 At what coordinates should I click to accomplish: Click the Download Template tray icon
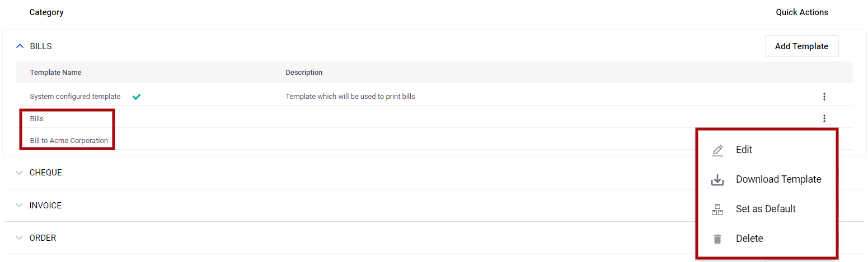point(717,180)
